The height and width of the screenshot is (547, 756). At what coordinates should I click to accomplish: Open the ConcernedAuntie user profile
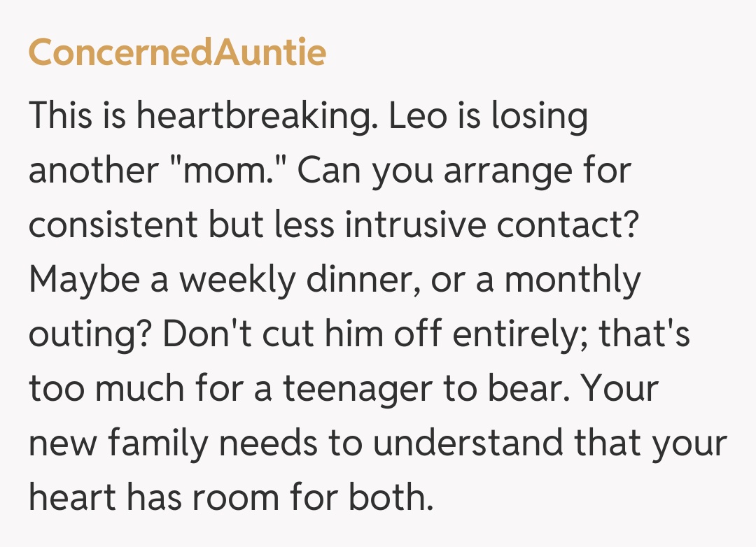click(x=177, y=52)
